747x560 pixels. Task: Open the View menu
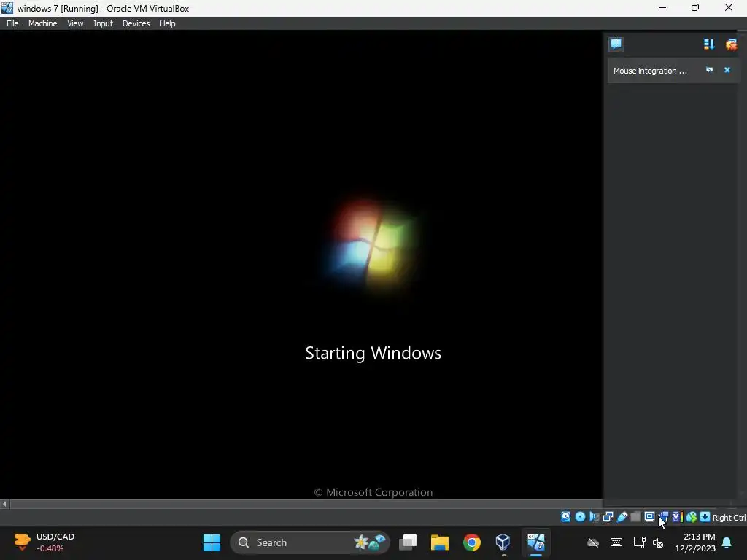pyautogui.click(x=75, y=23)
